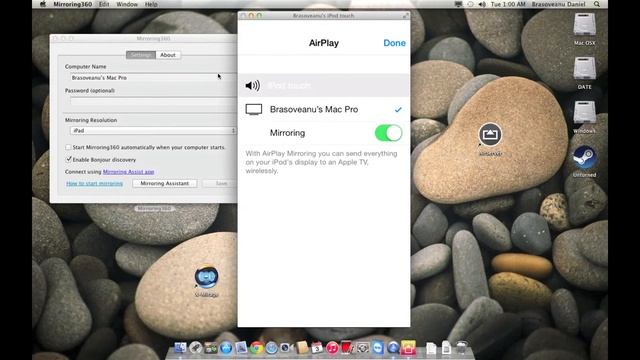
Task: Open the Apple menu
Action: pyautogui.click(x=43, y=4)
